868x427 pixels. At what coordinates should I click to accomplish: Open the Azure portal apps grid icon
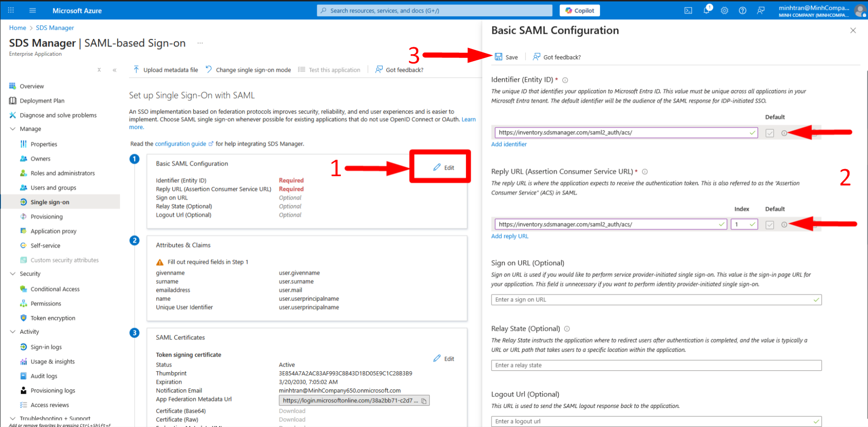11,10
